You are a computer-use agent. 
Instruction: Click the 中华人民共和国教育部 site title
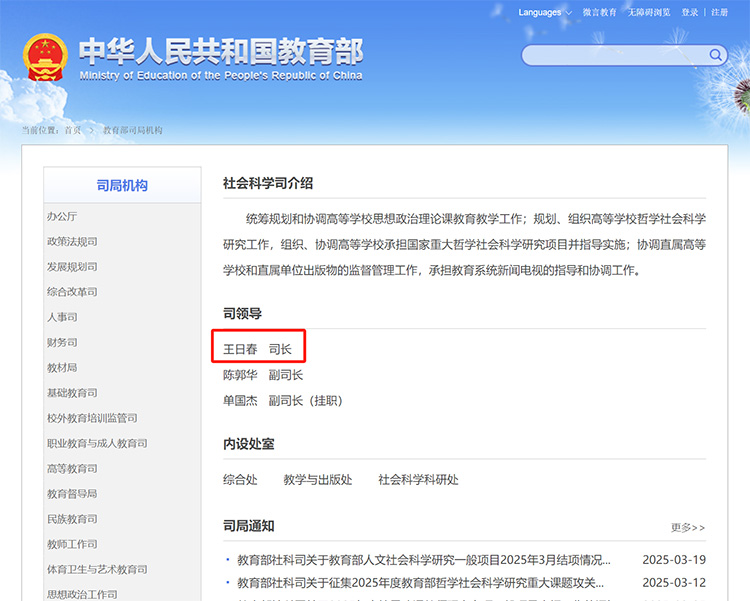point(220,51)
